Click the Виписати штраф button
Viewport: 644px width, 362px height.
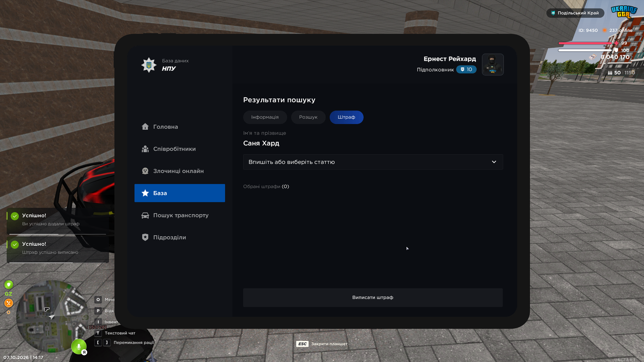[373, 298]
